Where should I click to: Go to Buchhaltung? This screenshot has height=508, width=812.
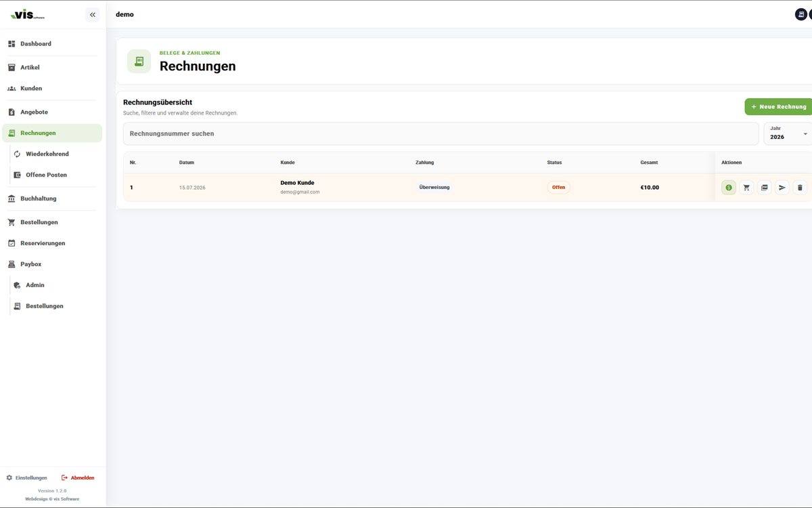(53, 199)
